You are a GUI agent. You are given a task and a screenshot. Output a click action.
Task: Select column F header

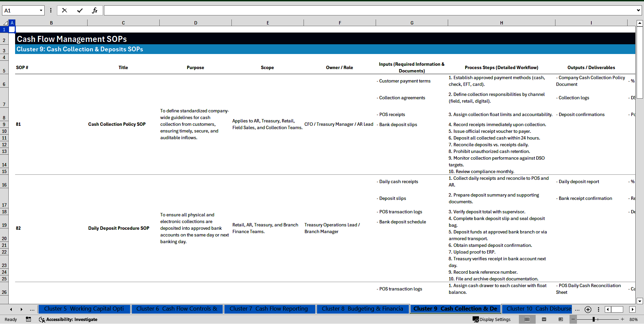click(x=340, y=22)
